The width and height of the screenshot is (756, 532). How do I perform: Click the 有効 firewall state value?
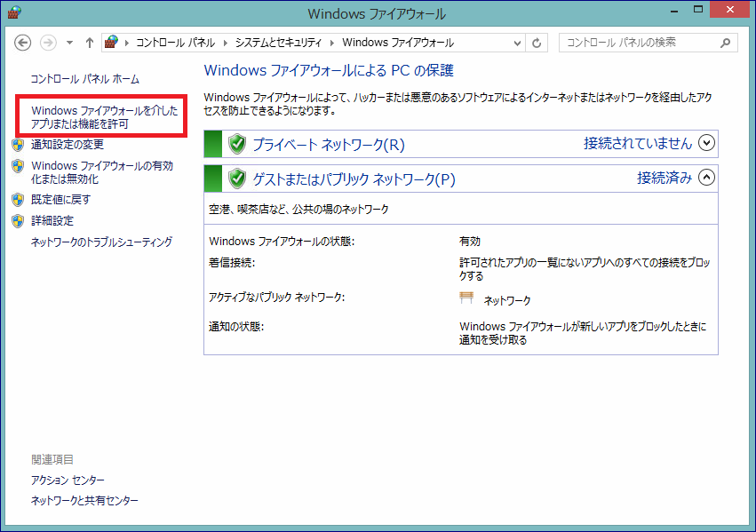point(470,241)
